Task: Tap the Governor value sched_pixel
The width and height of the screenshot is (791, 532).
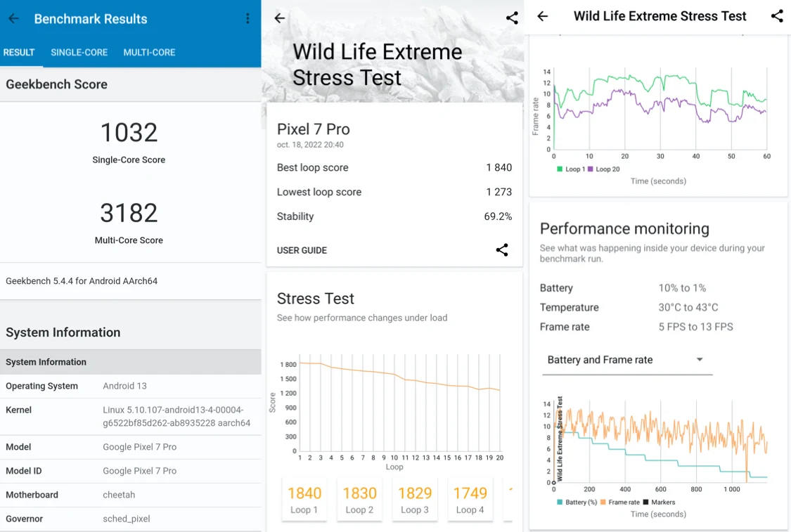Action: pos(126,519)
